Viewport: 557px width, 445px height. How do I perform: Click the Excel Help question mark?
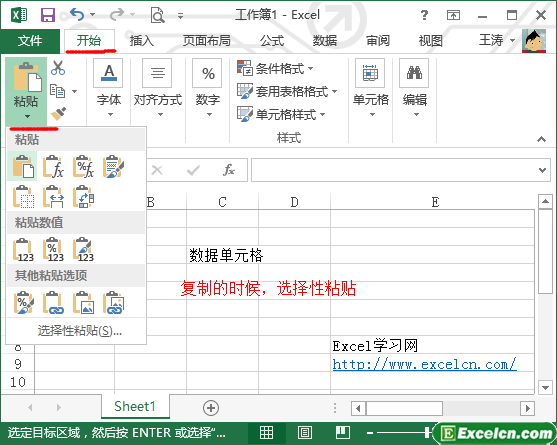click(x=424, y=15)
